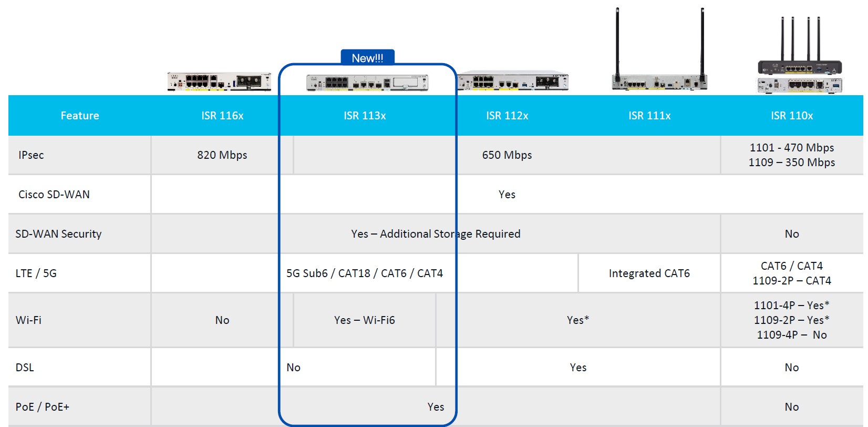This screenshot has height=427, width=868.
Task: Click the No cell in Wi-Fi row for ISR 116x
Action: click(222, 320)
